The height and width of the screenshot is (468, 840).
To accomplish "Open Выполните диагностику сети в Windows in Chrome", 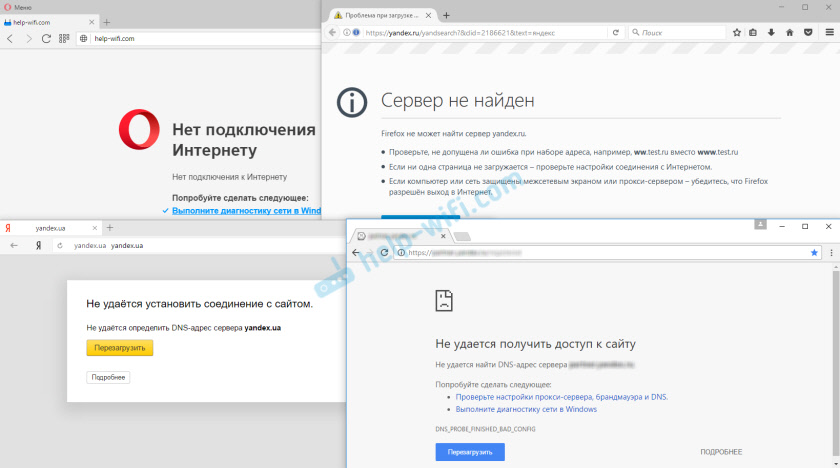I will coord(526,409).
